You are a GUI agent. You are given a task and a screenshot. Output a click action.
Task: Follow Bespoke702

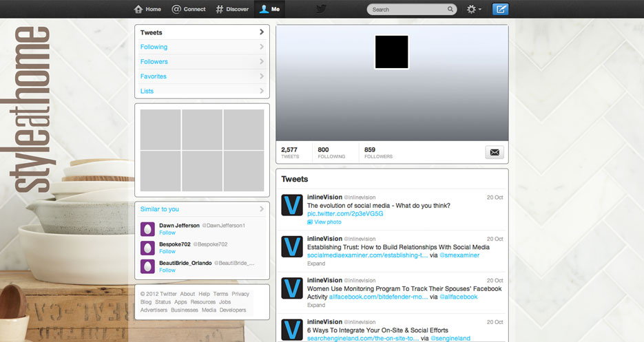tap(167, 252)
